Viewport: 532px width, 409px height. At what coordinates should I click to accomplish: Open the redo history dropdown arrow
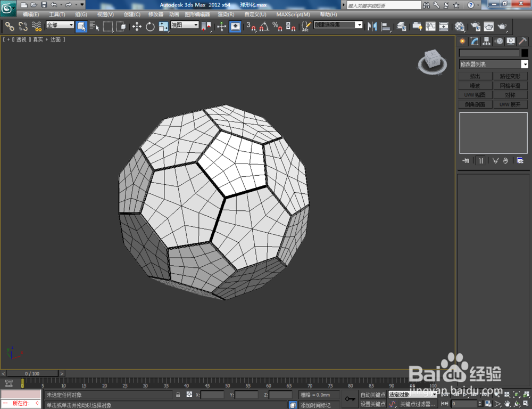pyautogui.click(x=76, y=5)
